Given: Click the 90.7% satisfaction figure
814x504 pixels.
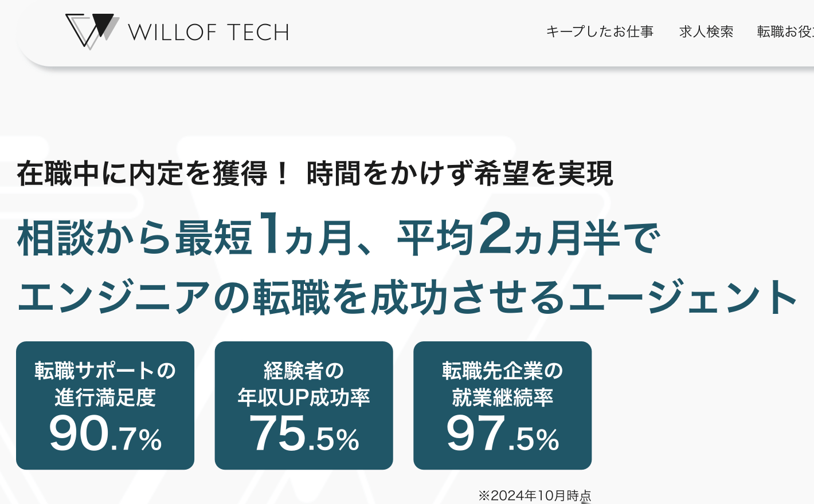Looking at the screenshot, I should point(105,435).
